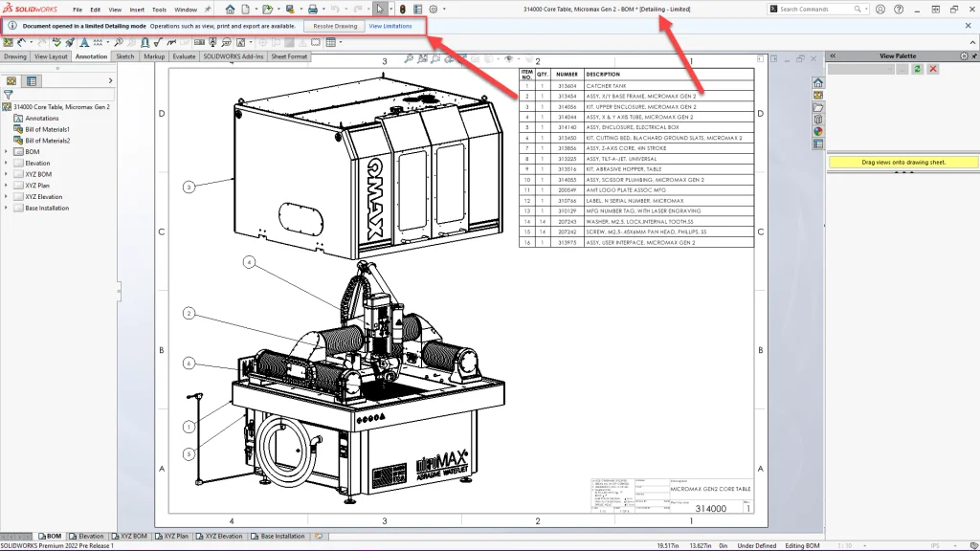Image resolution: width=980 pixels, height=551 pixels.
Task: Expand the XYZ Plan tree node
Action: 7,186
